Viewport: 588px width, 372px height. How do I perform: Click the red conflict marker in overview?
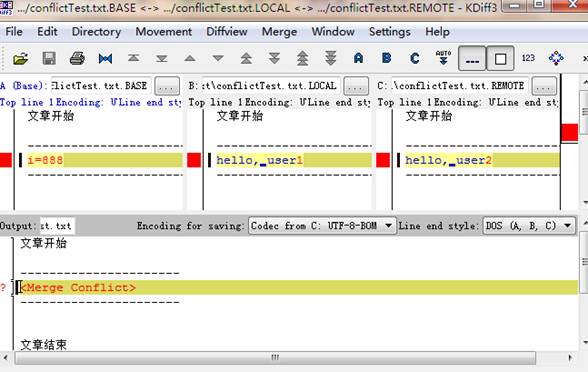tap(570, 133)
